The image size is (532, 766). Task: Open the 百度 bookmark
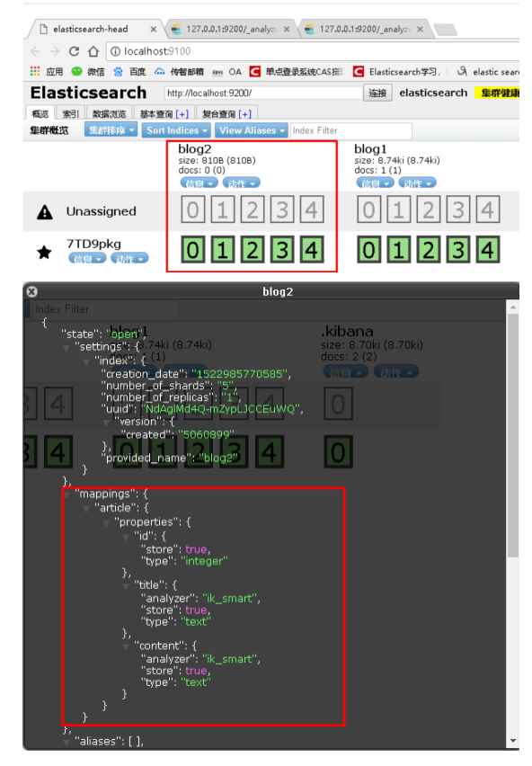(129, 72)
